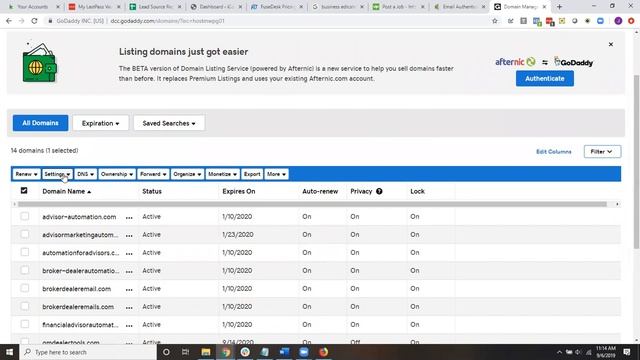
Task: Sort by Domain Name column header
Action: pyautogui.click(x=67, y=191)
